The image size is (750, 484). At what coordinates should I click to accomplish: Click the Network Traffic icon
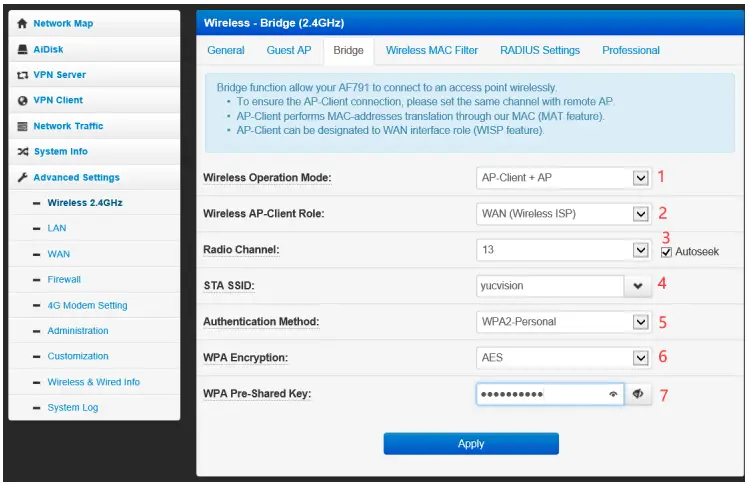pos(23,127)
